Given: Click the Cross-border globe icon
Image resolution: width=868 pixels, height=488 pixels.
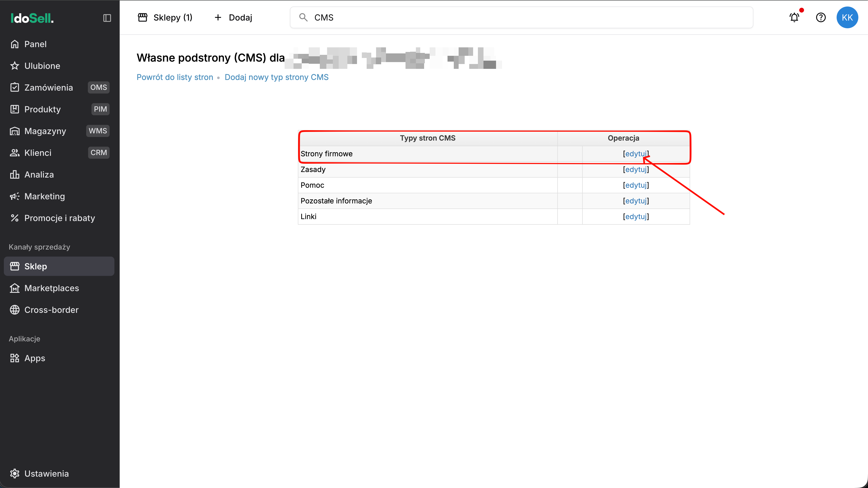Looking at the screenshot, I should (x=14, y=310).
